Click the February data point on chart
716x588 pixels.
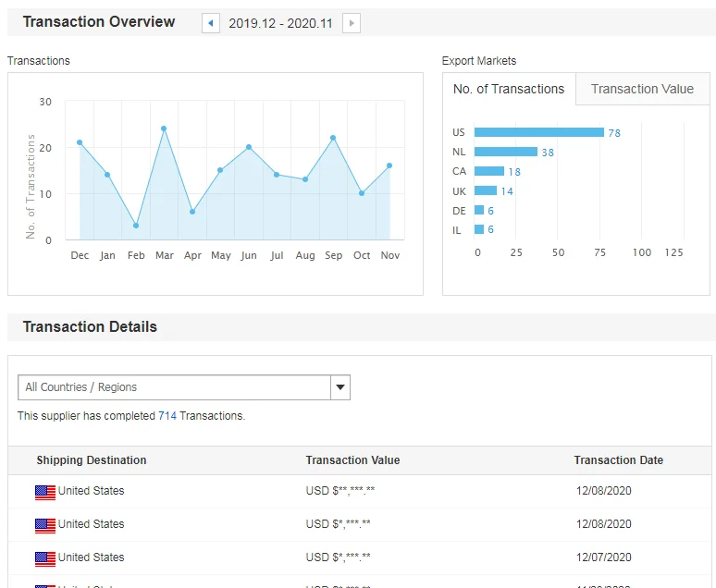coord(136,226)
